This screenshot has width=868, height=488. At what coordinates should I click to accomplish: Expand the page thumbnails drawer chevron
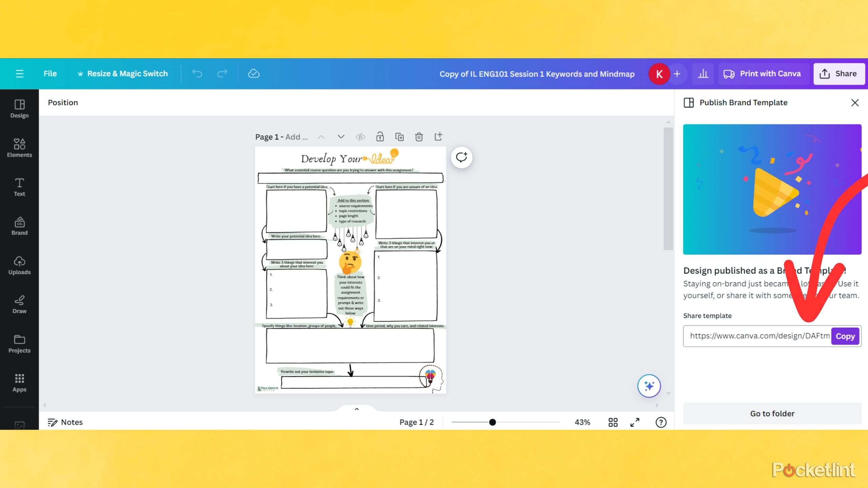point(357,409)
